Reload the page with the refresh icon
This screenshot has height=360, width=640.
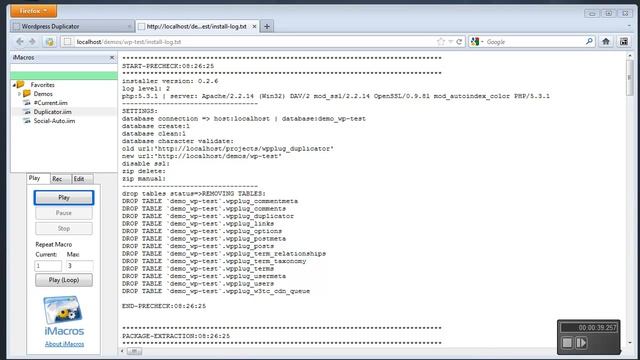click(x=459, y=42)
